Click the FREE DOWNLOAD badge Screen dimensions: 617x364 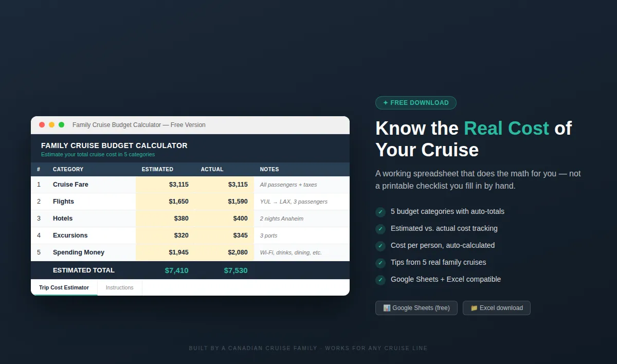point(416,103)
